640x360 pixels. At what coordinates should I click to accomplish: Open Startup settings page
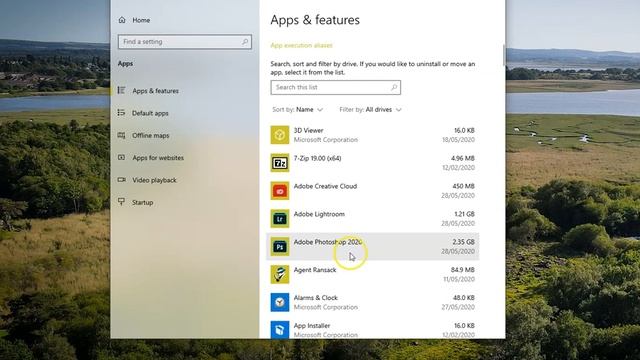(x=142, y=202)
